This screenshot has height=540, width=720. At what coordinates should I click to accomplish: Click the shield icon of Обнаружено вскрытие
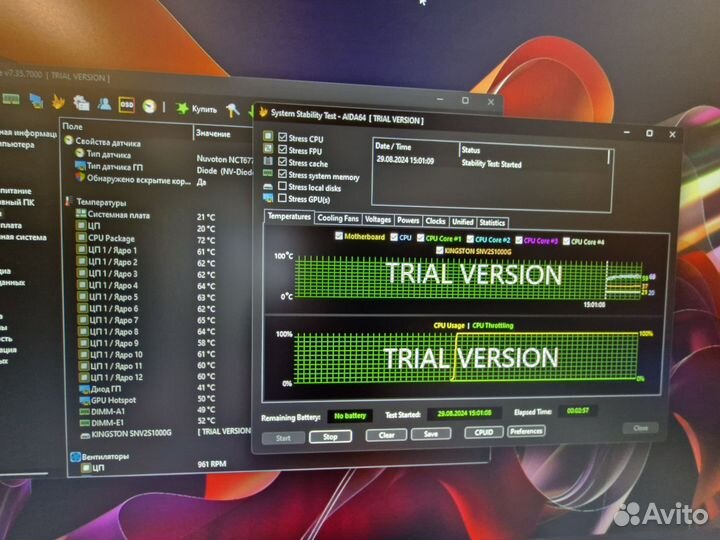(80, 177)
